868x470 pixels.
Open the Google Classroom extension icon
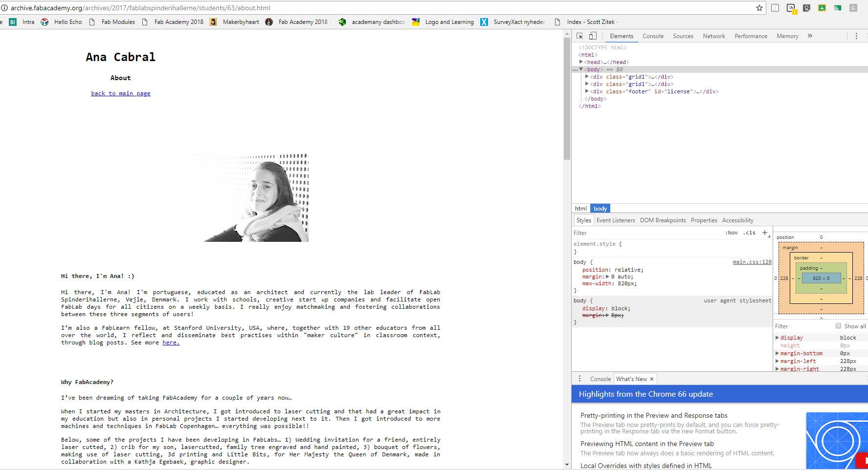coord(822,8)
